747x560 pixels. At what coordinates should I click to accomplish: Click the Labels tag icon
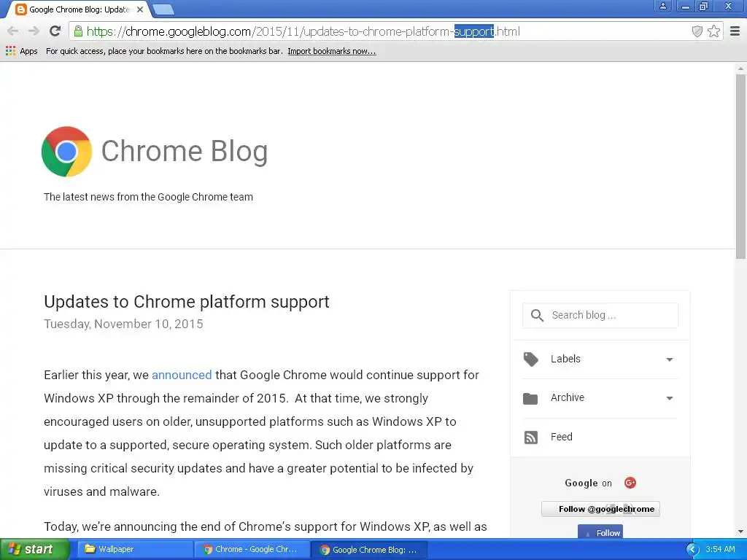pos(531,359)
